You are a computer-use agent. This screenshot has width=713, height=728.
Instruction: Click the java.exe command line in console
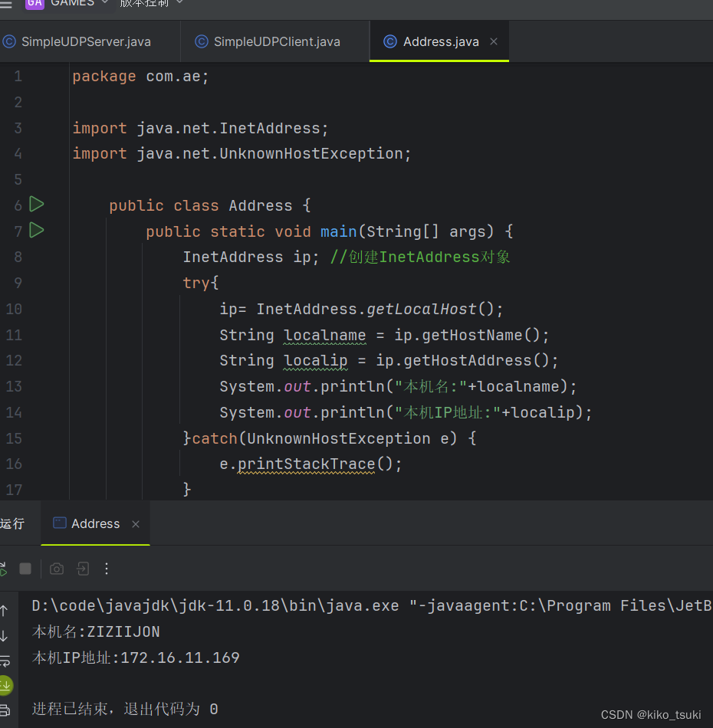point(372,605)
